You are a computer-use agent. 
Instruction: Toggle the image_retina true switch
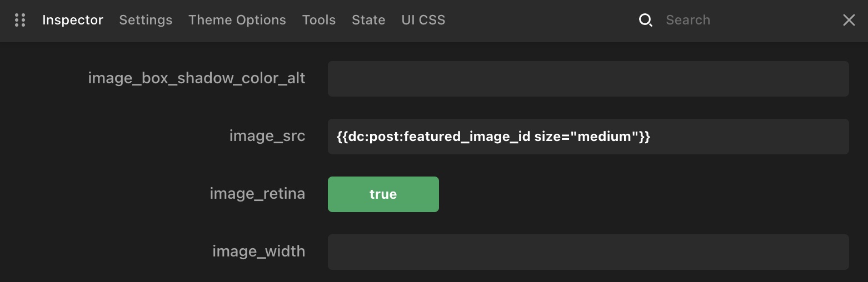(x=383, y=194)
